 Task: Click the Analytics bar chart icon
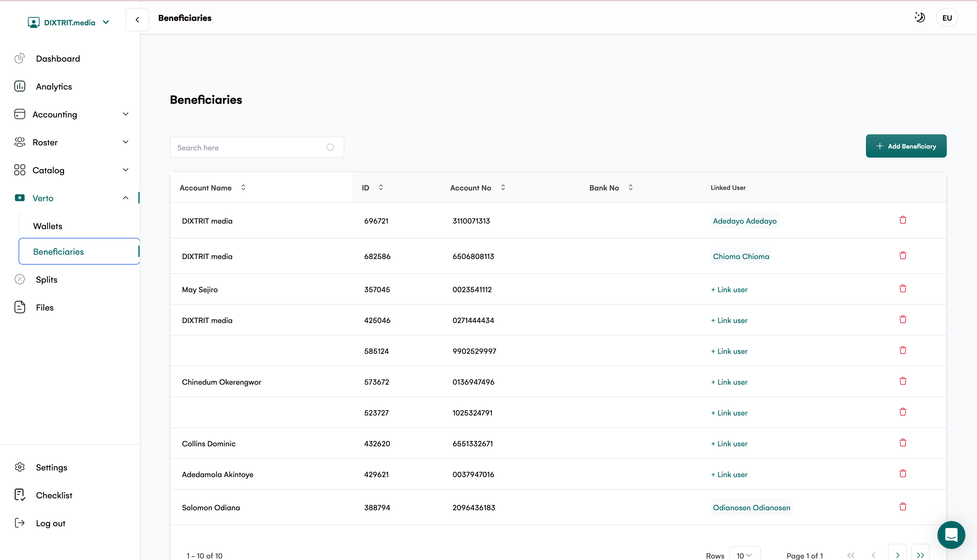pos(19,86)
